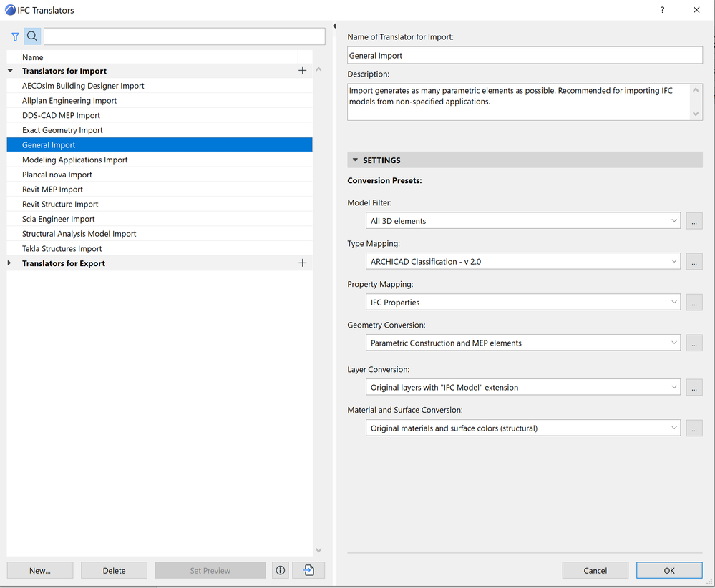Open Type Mapping options ellipsis button
Viewport: 715px width, 588px height.
(x=694, y=262)
